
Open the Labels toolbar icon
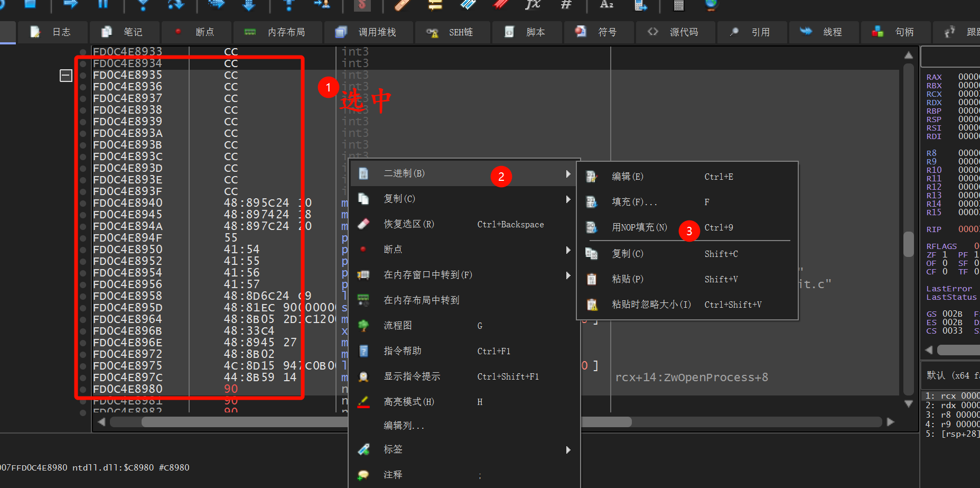(x=468, y=5)
